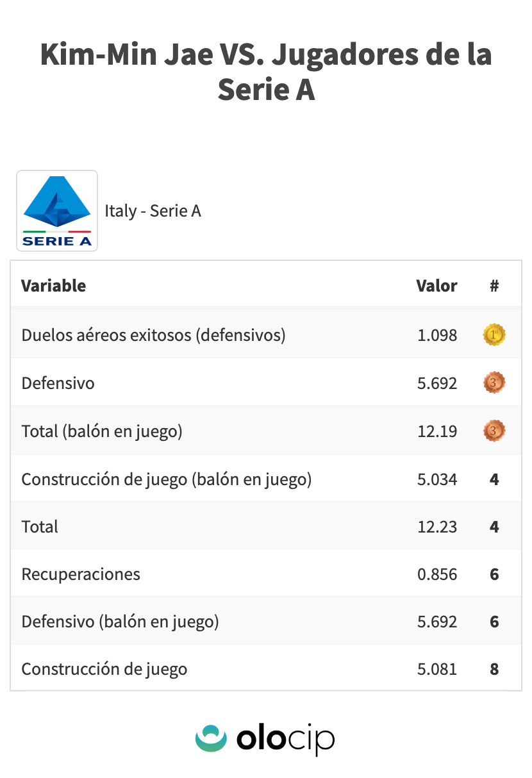
Task: Click value 5.034 for Construcción de juego (balón en juego)
Action: pos(437,479)
